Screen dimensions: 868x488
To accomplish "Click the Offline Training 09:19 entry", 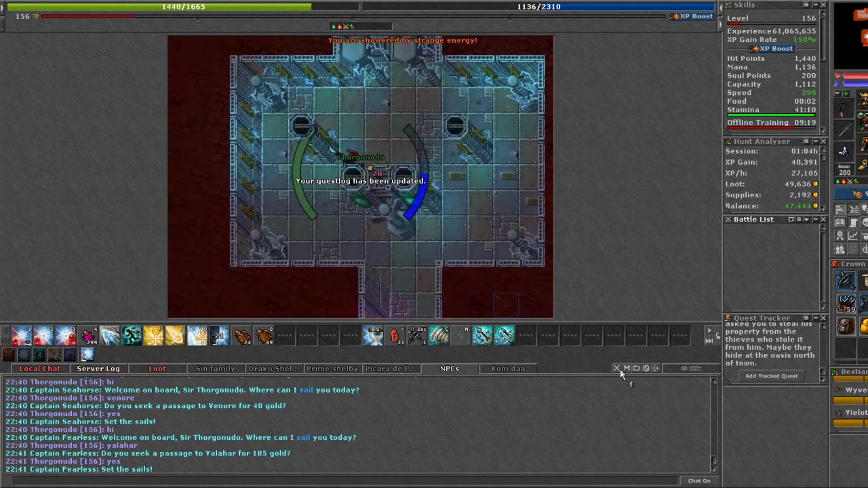I will click(772, 123).
